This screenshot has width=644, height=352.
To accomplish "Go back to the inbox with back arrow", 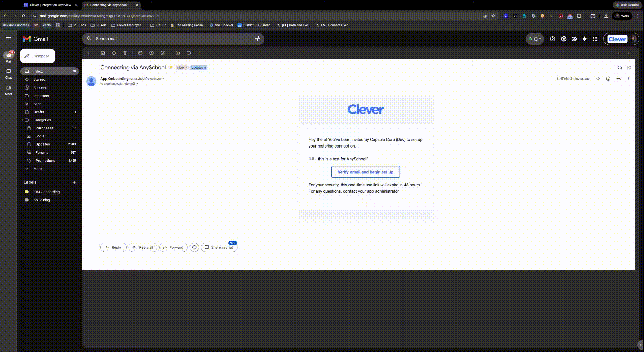I will click(x=89, y=53).
